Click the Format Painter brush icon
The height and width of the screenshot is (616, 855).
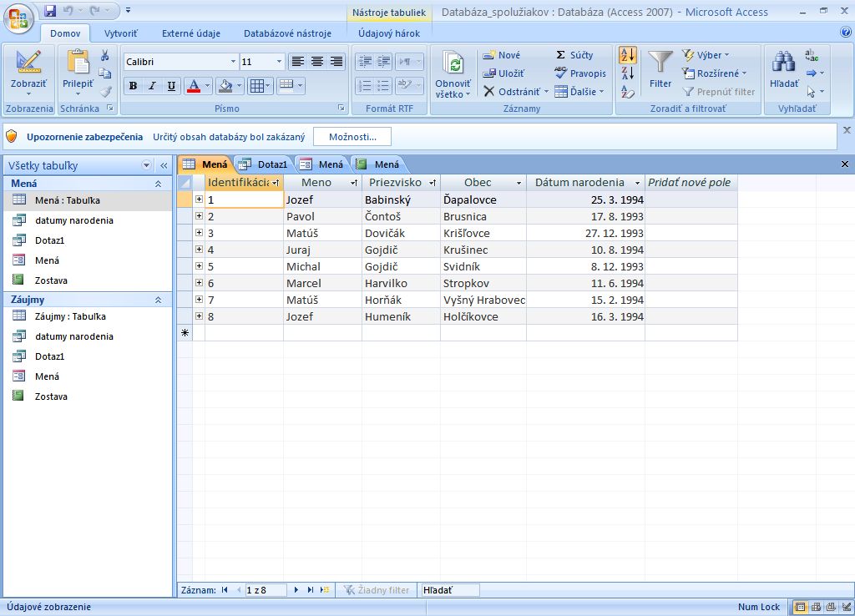click(x=106, y=91)
